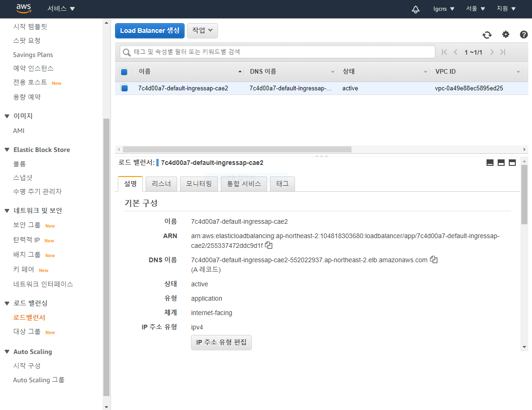Screen dimensions: 532x410
Task: Open 예약 인스턴스 in sidebar
Action: (x=33, y=68)
